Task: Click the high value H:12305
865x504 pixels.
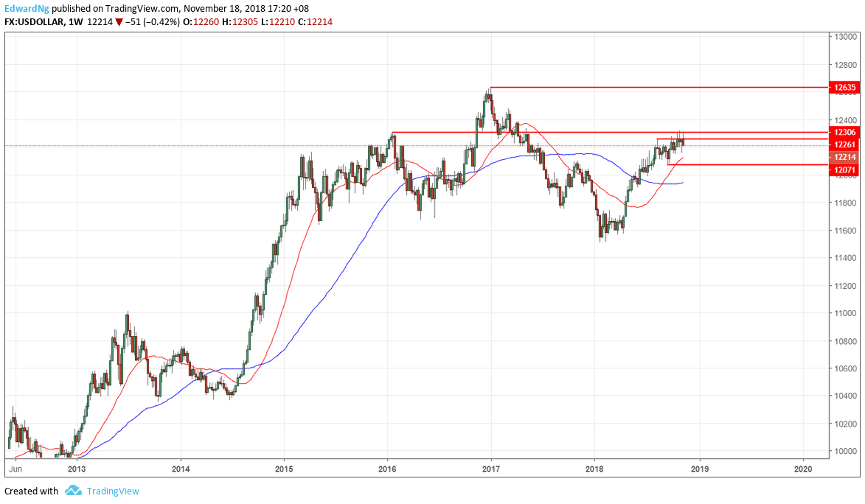Action: (x=240, y=22)
